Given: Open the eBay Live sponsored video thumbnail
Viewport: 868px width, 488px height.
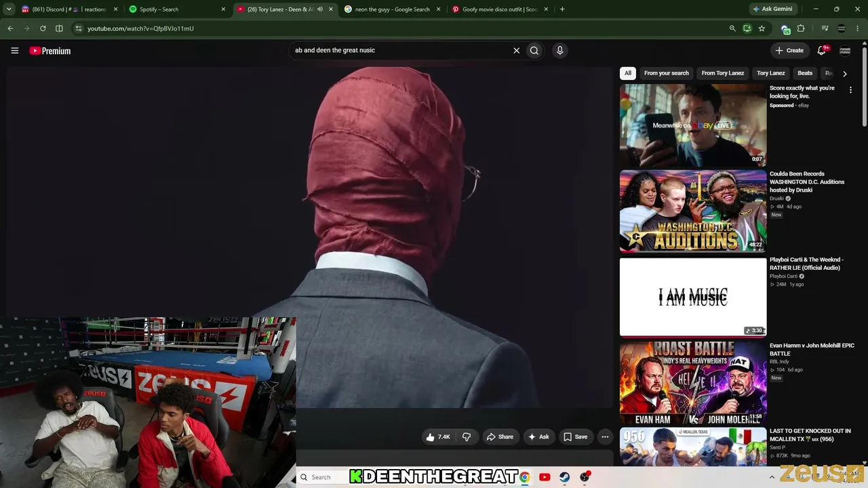Looking at the screenshot, I should pyautogui.click(x=693, y=125).
